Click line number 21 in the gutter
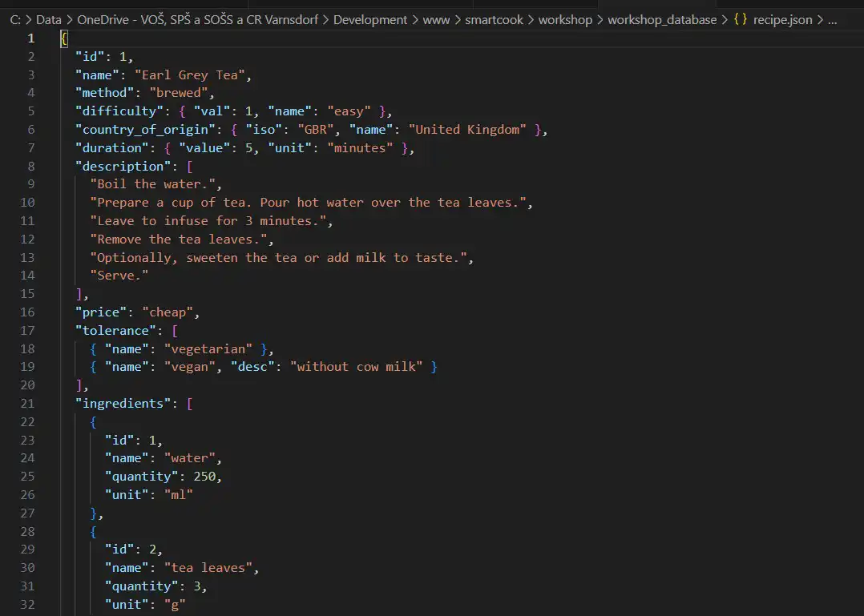Viewport: 864px width, 616px height. coord(27,404)
